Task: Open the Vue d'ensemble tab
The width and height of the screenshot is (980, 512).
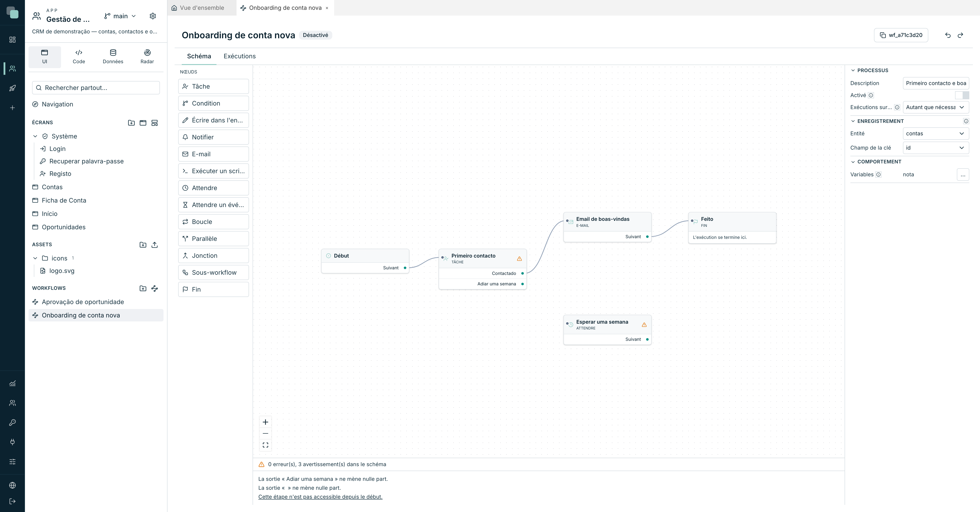Action: (x=198, y=8)
